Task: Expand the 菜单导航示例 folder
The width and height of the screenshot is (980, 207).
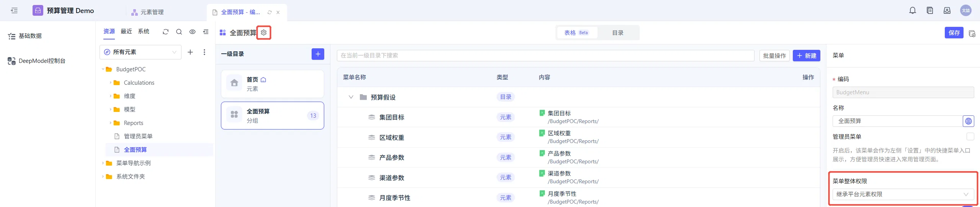Action: tap(103, 163)
